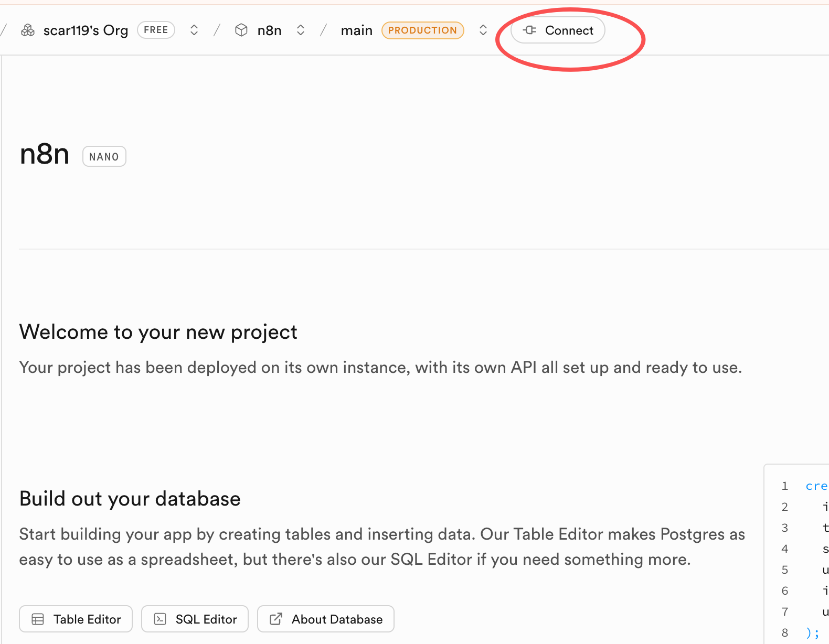The width and height of the screenshot is (829, 644).
Task: Click the orange PRODUCTION badge
Action: [422, 30]
